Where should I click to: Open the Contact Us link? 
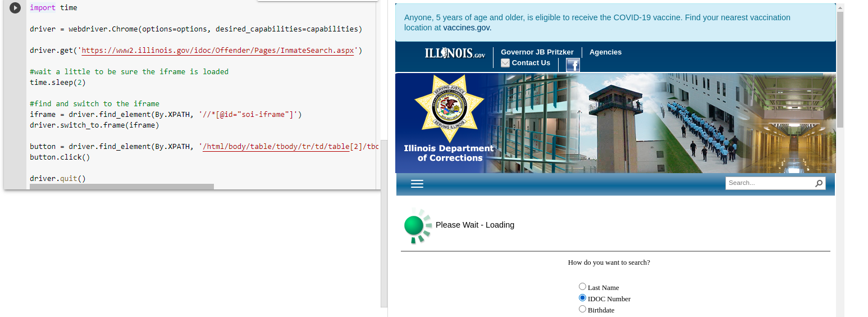531,63
